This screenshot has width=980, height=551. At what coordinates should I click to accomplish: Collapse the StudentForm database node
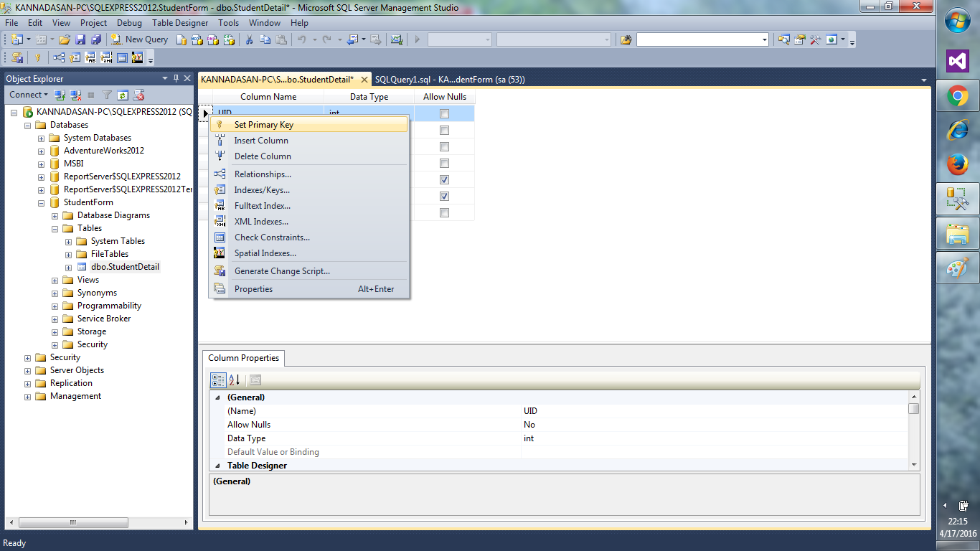tap(41, 202)
